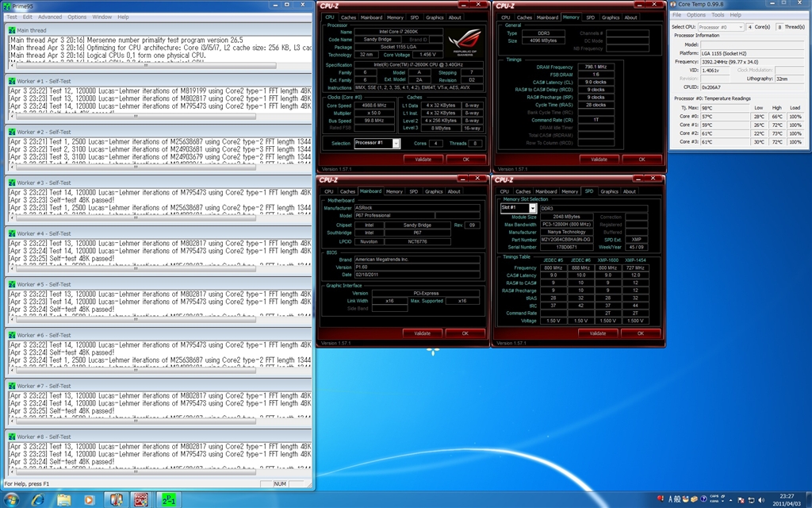Click the Prime95 icon in the taskbar
The width and height of the screenshot is (812, 508).
pyautogui.click(x=168, y=499)
